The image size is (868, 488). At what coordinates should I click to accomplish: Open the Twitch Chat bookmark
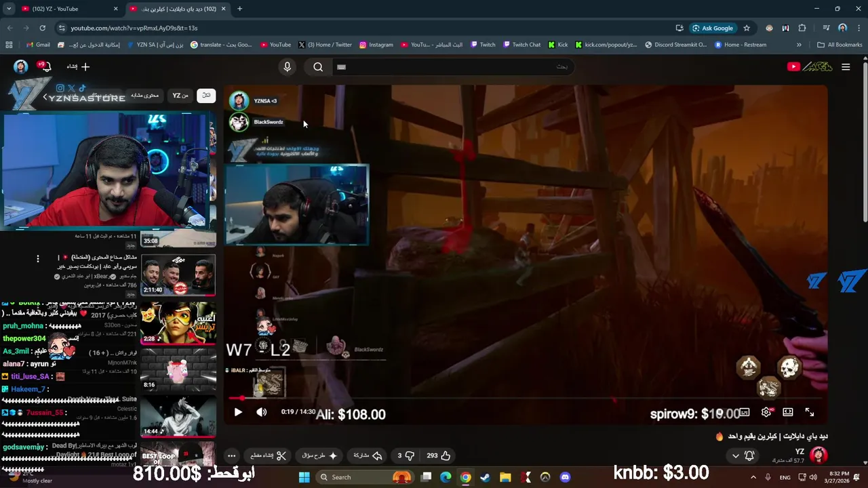point(521,45)
